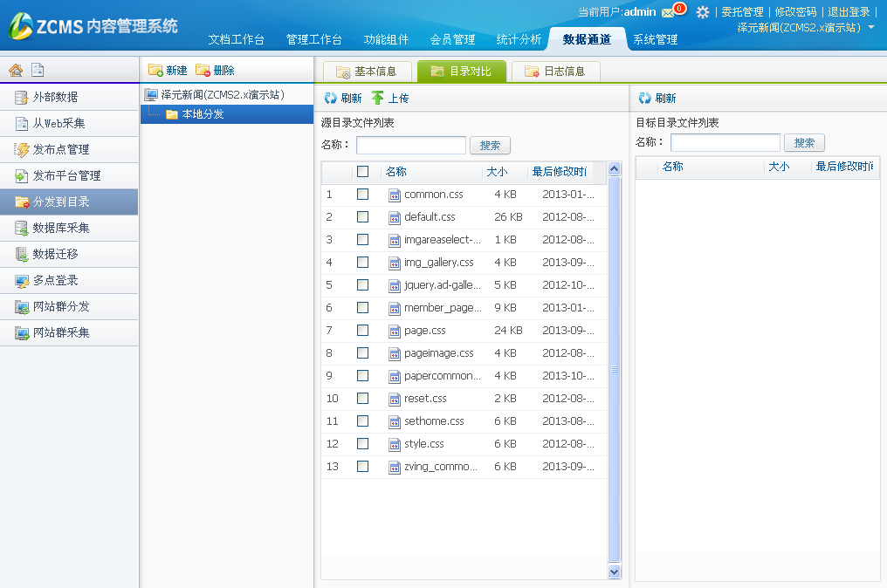
Task: Check the box for common.css
Action: tap(362, 195)
